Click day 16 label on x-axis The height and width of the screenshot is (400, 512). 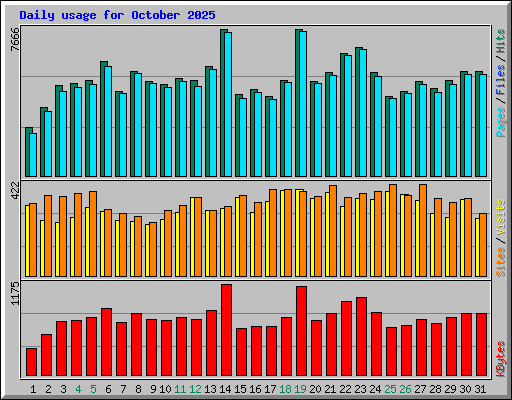click(x=255, y=389)
